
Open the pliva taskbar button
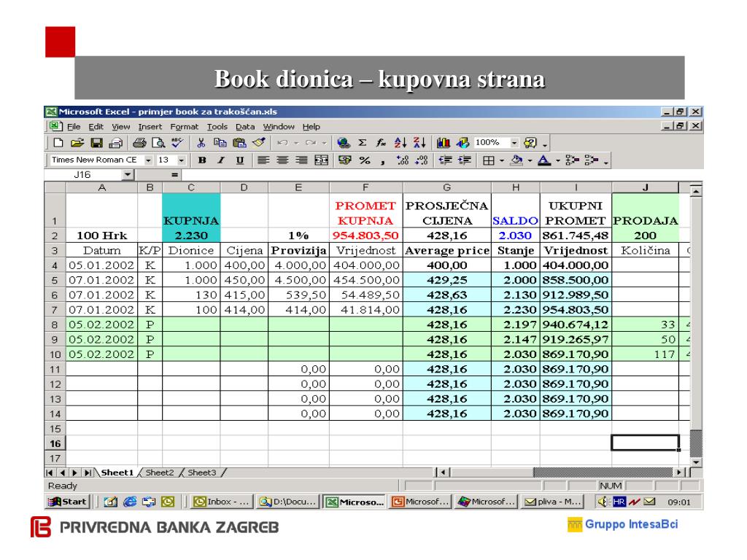(552, 502)
